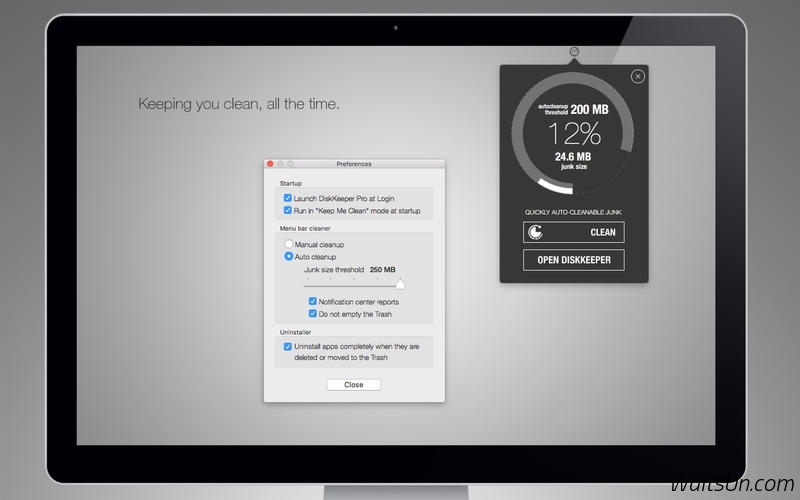Click the 24.6 MB junk size text

pyautogui.click(x=573, y=157)
